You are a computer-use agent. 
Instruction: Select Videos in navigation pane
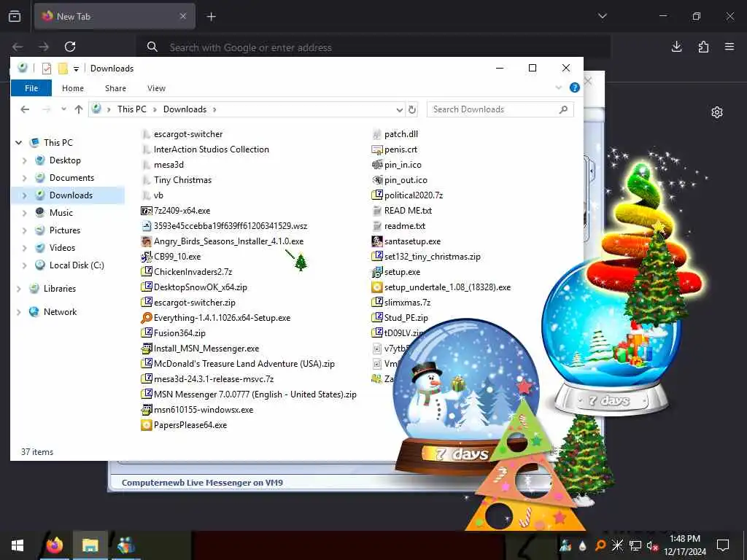[x=63, y=248]
